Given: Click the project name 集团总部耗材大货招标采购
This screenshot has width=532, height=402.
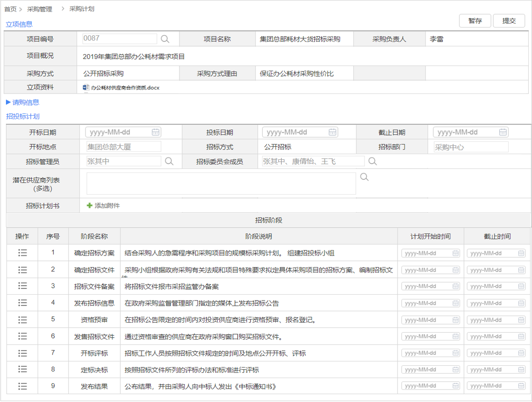Looking at the screenshot, I should (300, 39).
